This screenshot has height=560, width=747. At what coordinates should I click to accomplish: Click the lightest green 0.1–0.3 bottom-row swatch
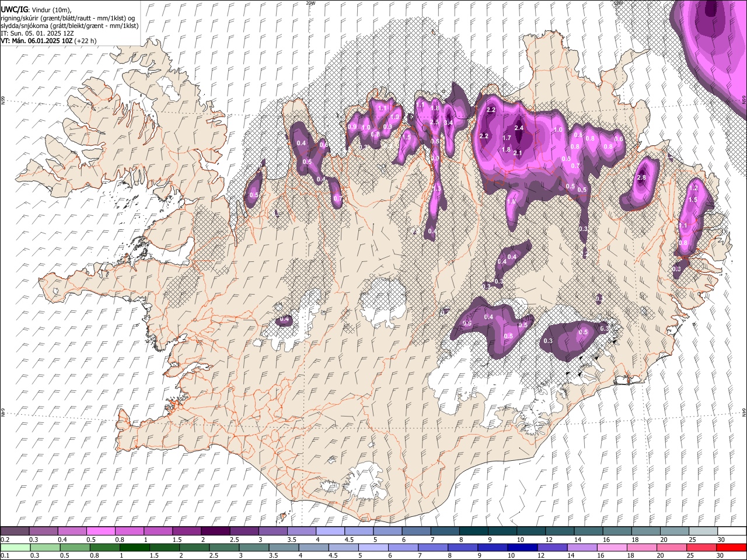click(15, 547)
